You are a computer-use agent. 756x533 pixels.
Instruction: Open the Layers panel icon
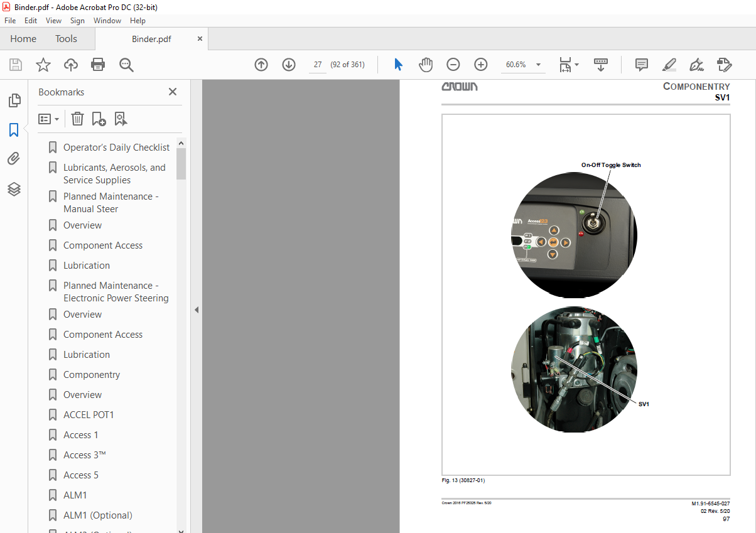[14, 189]
